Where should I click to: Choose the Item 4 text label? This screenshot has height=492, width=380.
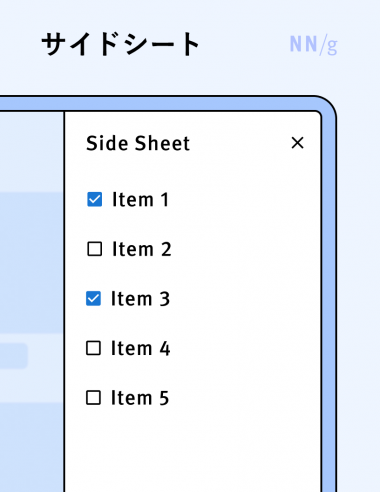pyautogui.click(x=140, y=348)
